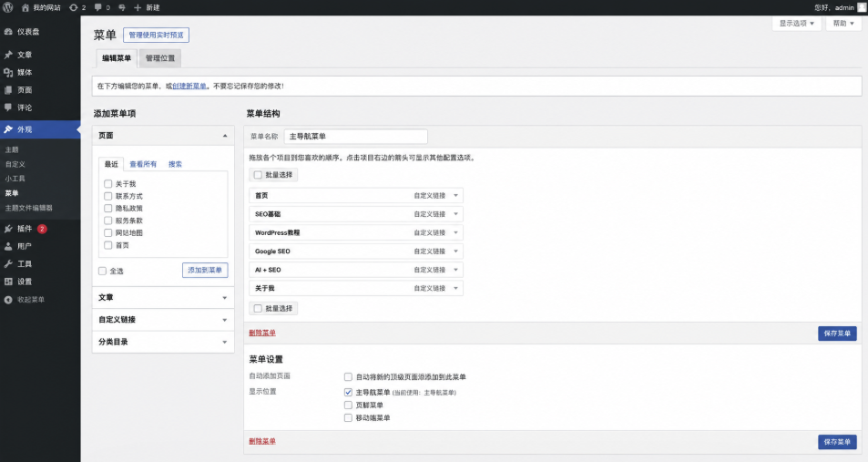Viewport: 868px width, 462px height.
Task: Click the updates icon showing 2
Action: pos(73,8)
